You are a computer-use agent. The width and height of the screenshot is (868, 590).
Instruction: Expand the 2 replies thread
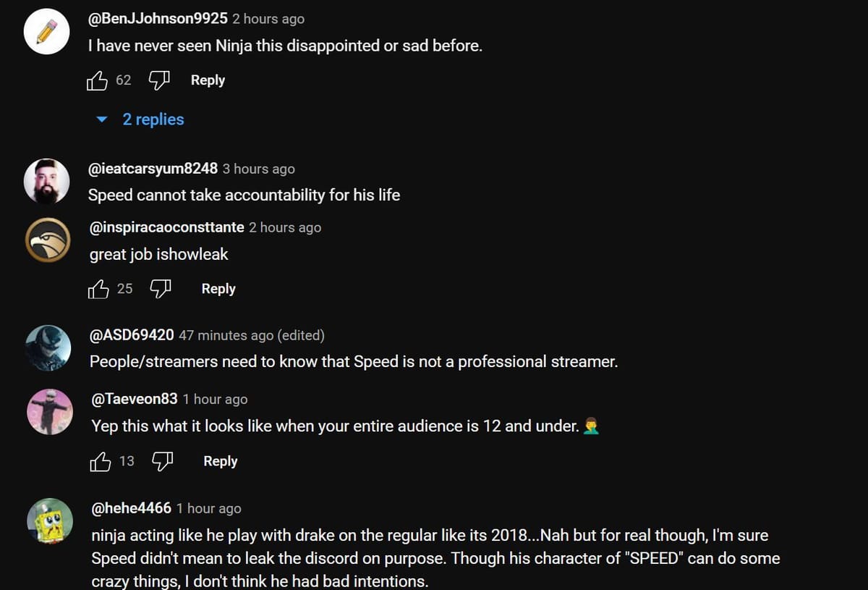tap(153, 119)
